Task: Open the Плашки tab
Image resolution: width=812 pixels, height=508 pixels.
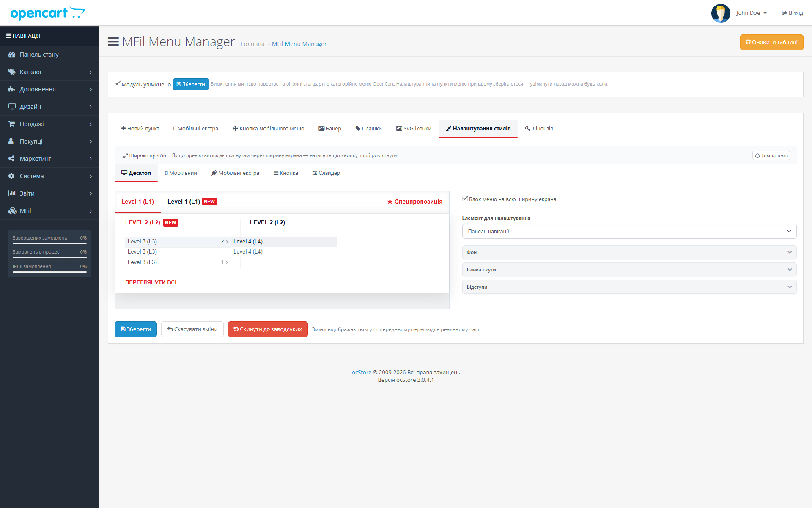Action: tap(368, 129)
